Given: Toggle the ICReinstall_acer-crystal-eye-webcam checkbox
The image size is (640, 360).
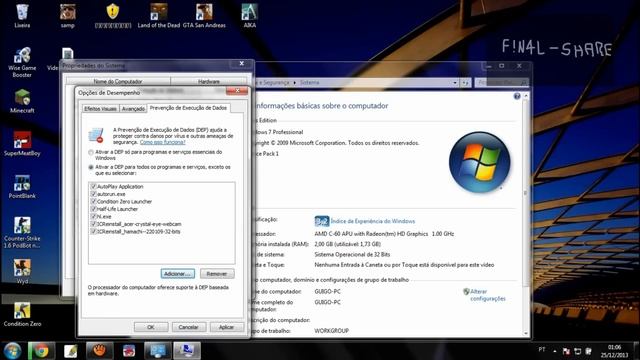Looking at the screenshot, I should click(x=93, y=224).
